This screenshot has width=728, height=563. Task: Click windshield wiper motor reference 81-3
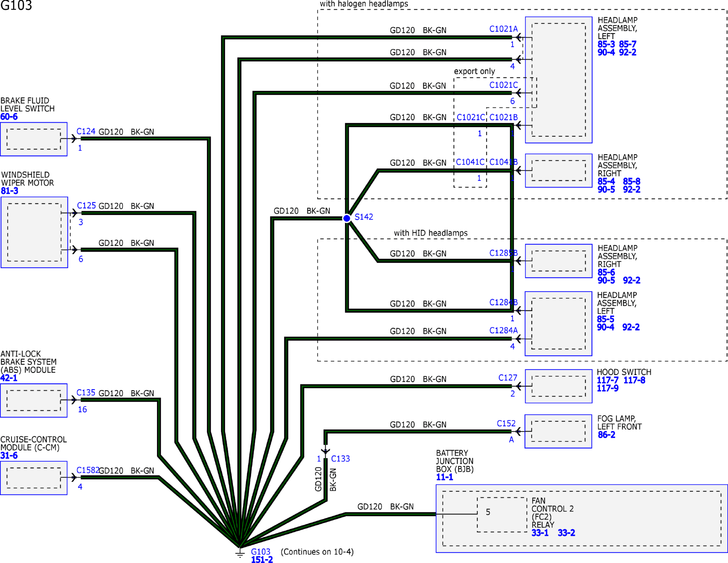coord(10,191)
